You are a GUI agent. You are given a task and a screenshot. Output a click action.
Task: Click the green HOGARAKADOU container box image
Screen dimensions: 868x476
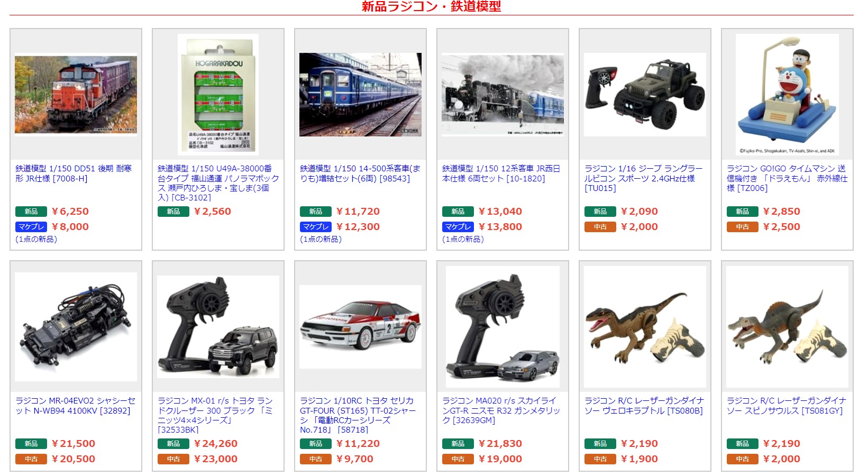[218, 95]
